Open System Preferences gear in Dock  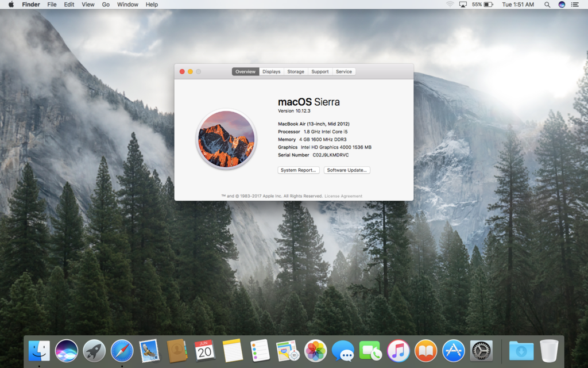click(x=481, y=351)
